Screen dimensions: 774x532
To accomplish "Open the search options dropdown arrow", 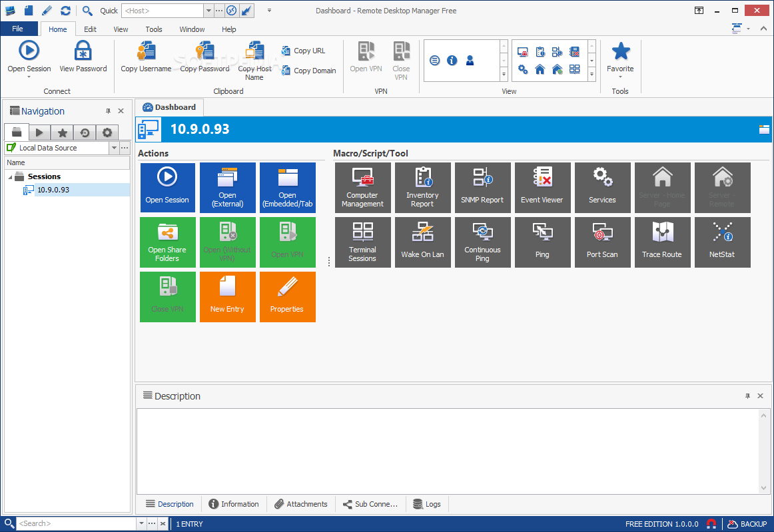I will pyautogui.click(x=142, y=523).
